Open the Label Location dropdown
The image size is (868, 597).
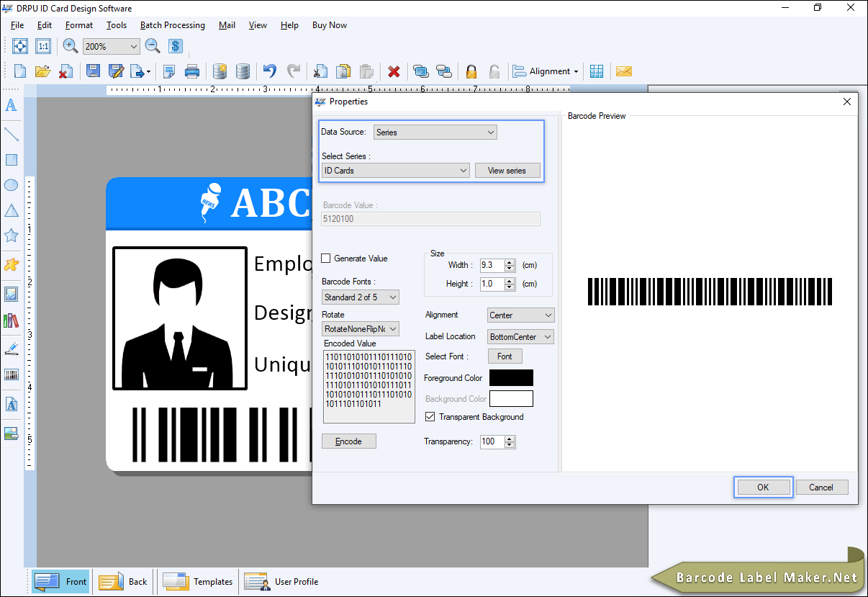521,337
